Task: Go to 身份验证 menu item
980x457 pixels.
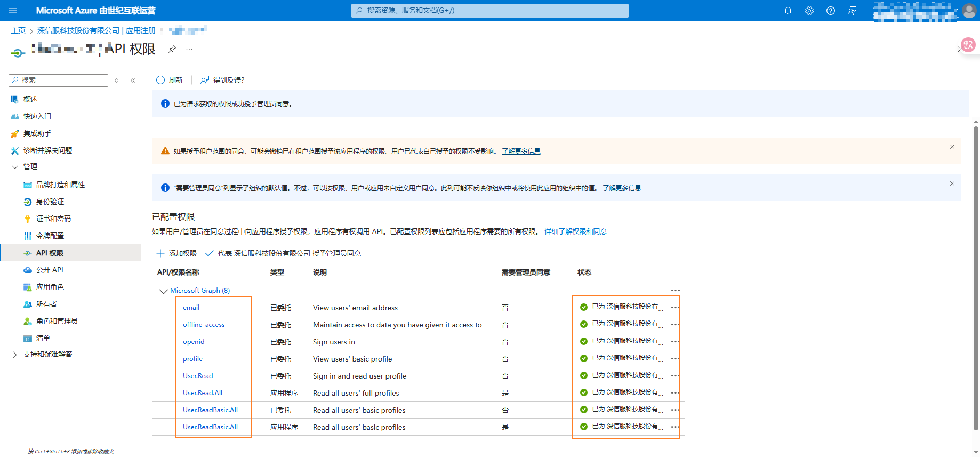Action: [x=50, y=202]
